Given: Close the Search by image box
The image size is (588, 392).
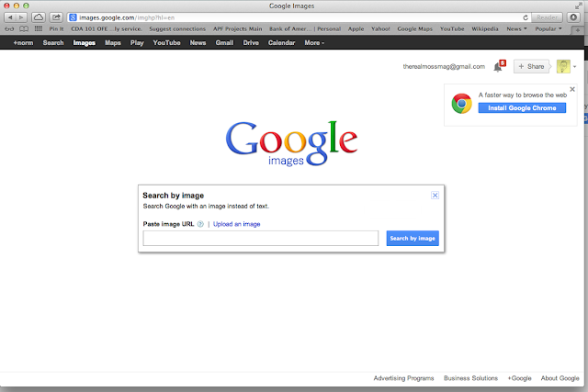Looking at the screenshot, I should 435,196.
